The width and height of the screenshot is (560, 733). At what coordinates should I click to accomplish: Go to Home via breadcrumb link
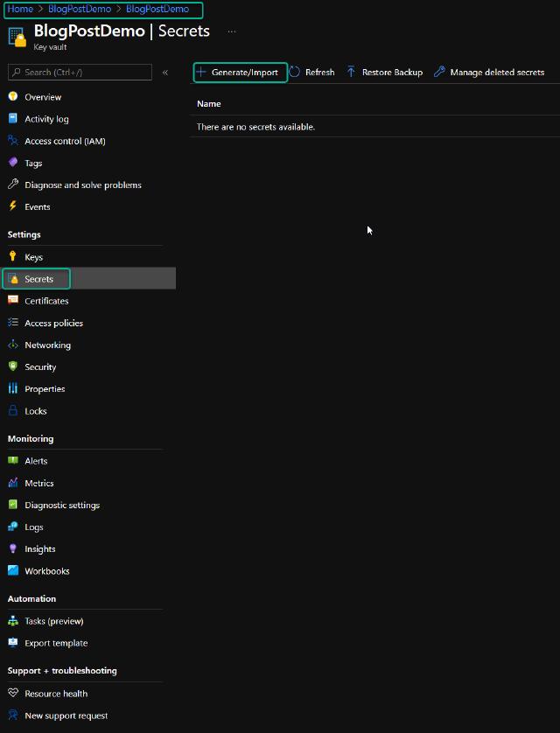20,9
